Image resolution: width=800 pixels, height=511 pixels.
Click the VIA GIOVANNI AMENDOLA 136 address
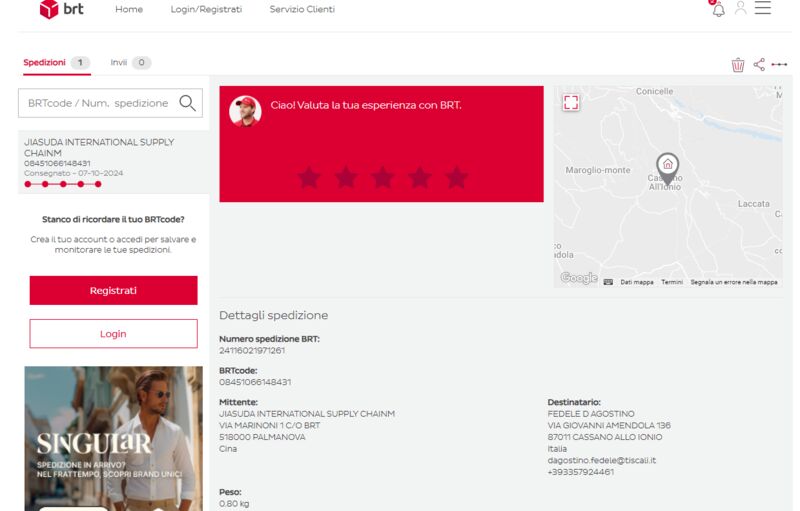[x=609, y=425]
